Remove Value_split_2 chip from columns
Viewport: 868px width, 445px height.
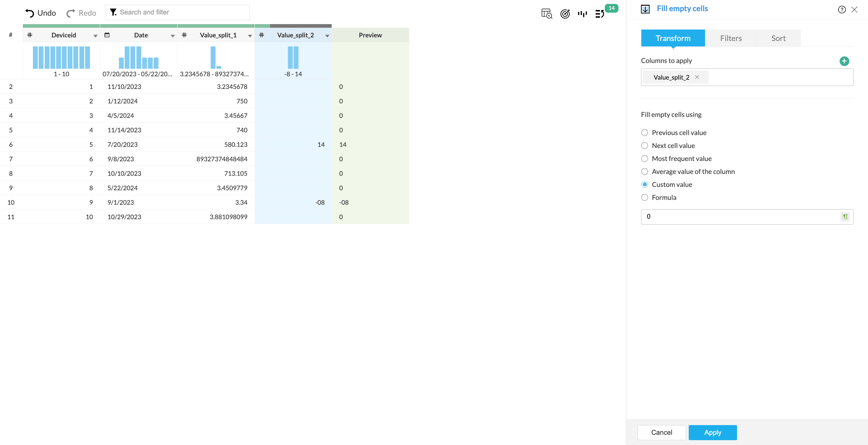pos(697,77)
